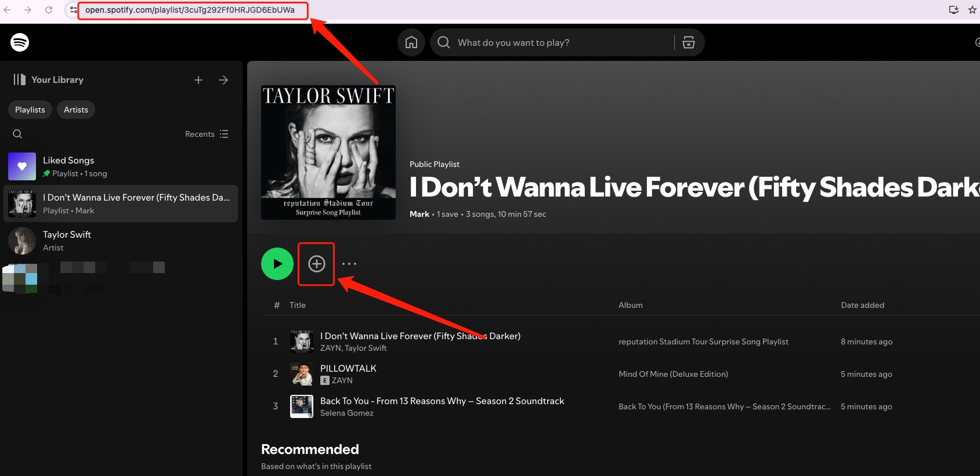
Task: Search in Your Library
Action: [x=17, y=134]
